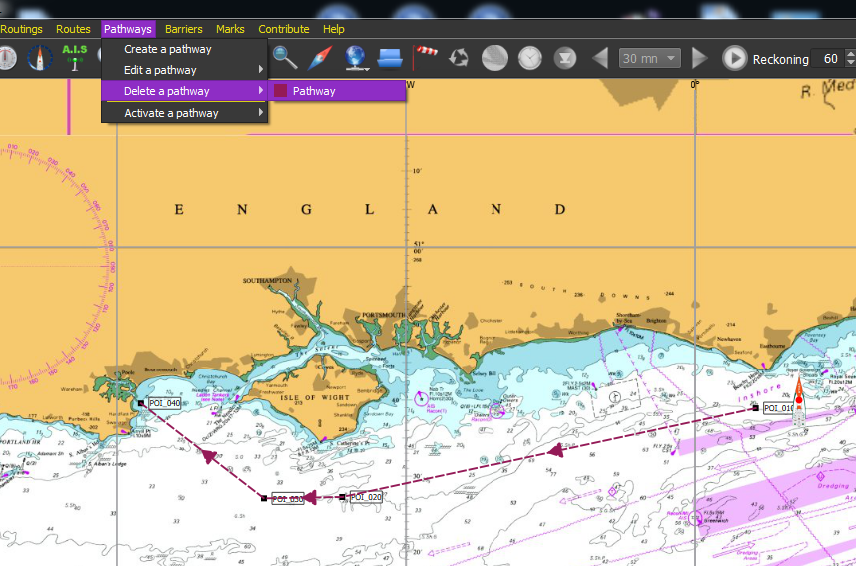Click the windsock icon

click(426, 57)
